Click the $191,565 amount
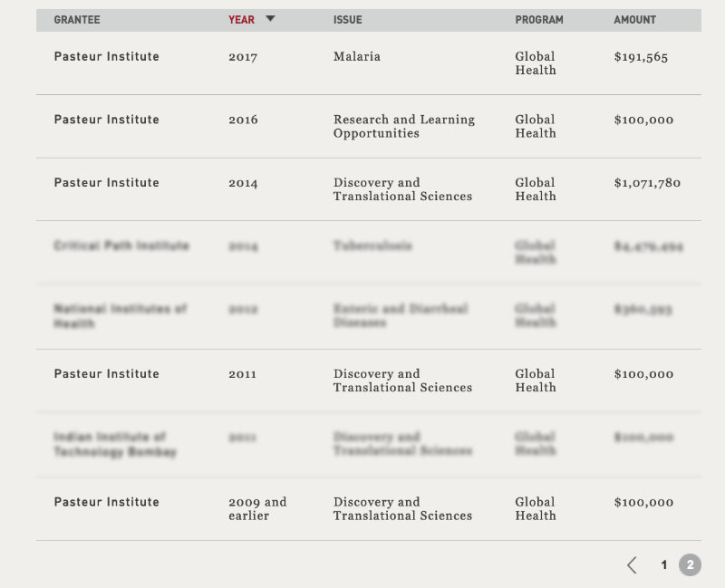 point(641,57)
